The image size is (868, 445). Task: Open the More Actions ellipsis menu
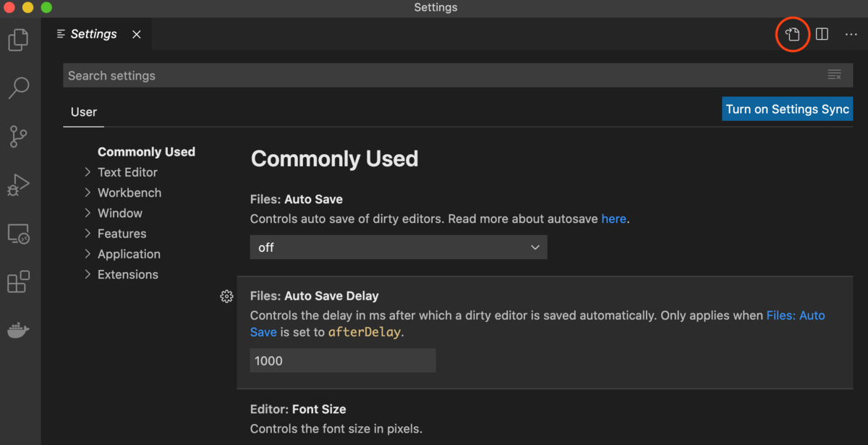[851, 34]
